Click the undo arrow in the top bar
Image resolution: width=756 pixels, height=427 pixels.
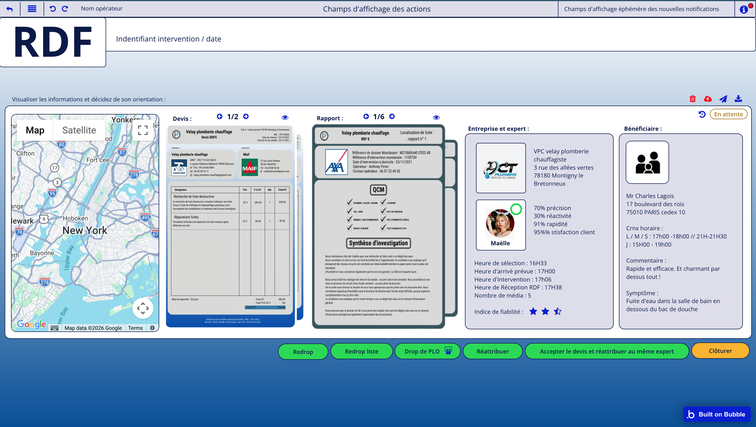click(53, 9)
